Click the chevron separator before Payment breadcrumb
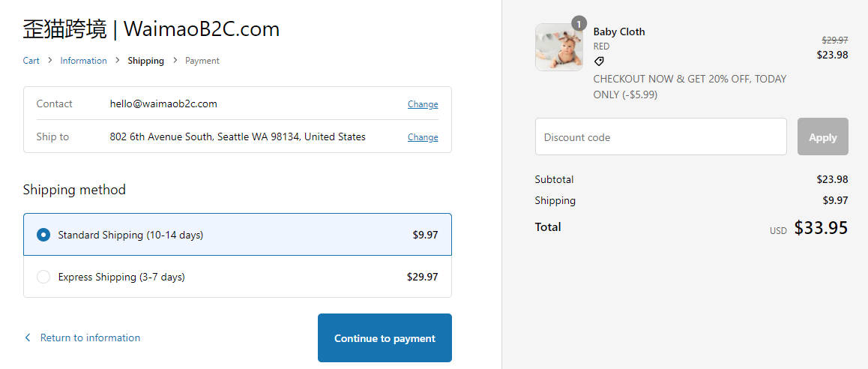 [175, 60]
